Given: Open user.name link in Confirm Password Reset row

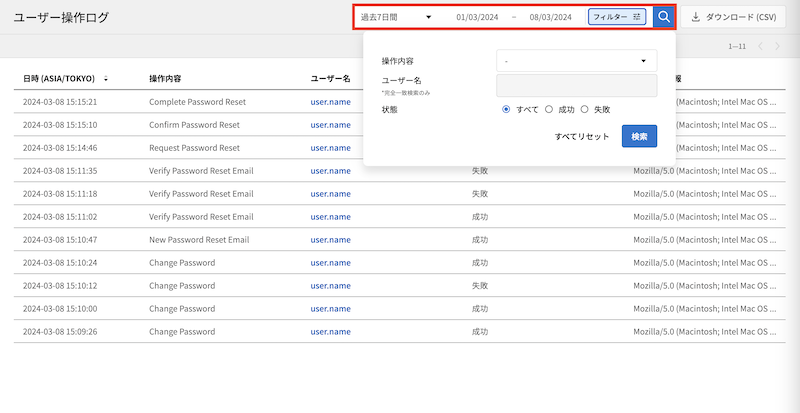Looking at the screenshot, I should [x=331, y=125].
